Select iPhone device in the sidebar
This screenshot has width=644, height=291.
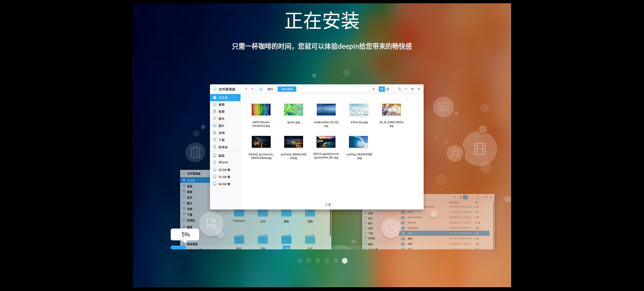(x=223, y=162)
